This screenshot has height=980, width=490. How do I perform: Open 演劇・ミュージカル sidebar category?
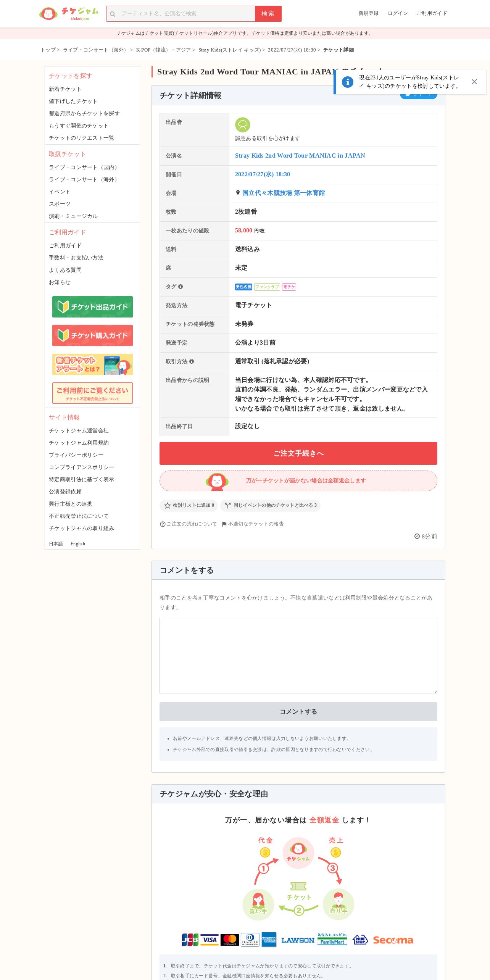(73, 216)
